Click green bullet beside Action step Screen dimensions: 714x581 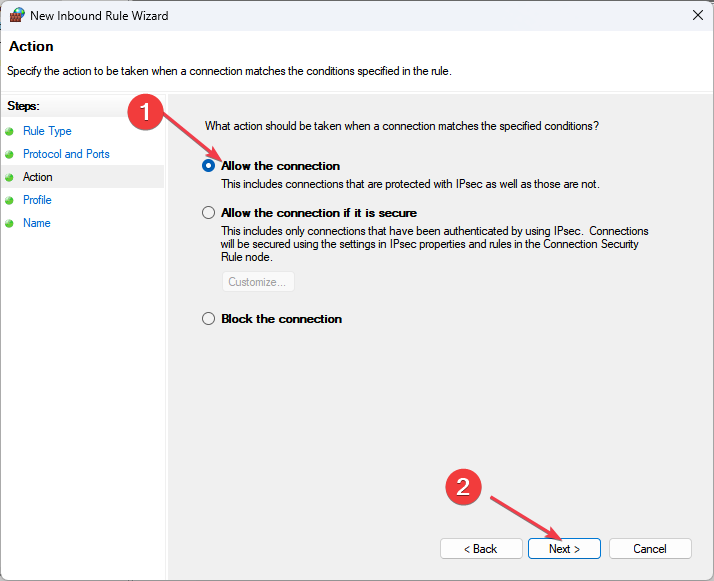(9, 178)
